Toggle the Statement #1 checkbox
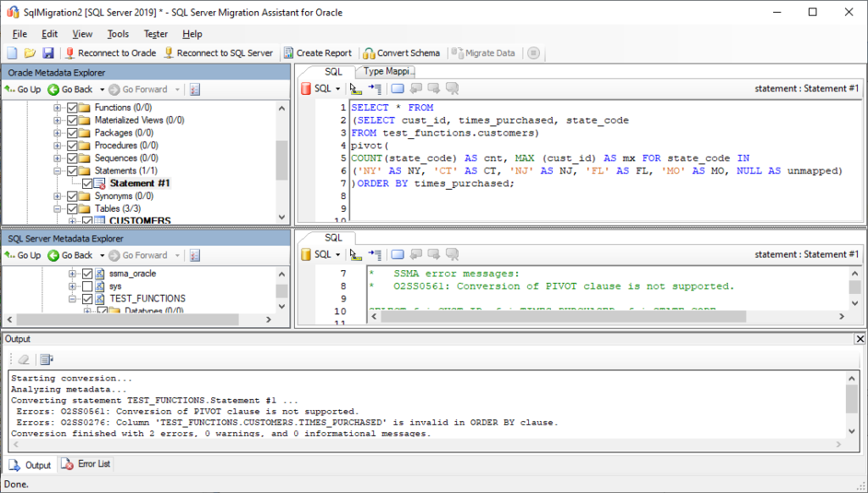Screen dimensions: 868x493 tap(87, 184)
